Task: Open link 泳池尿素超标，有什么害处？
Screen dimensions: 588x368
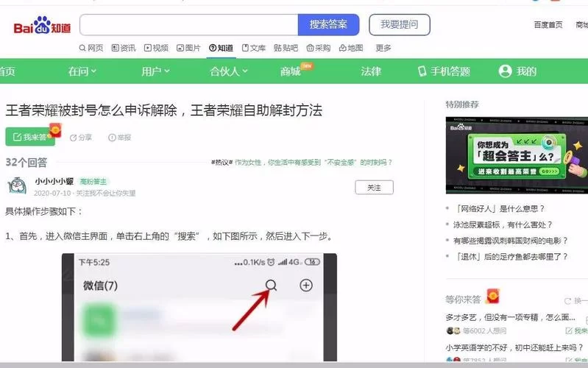Action: pos(503,224)
